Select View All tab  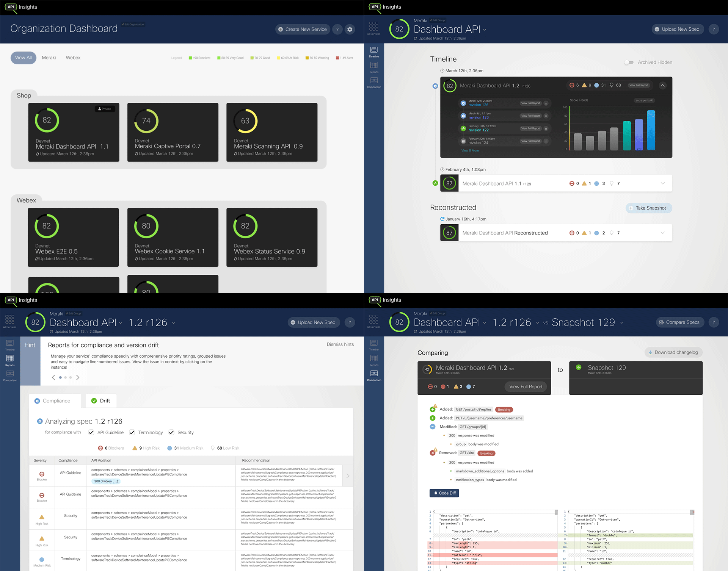24,58
